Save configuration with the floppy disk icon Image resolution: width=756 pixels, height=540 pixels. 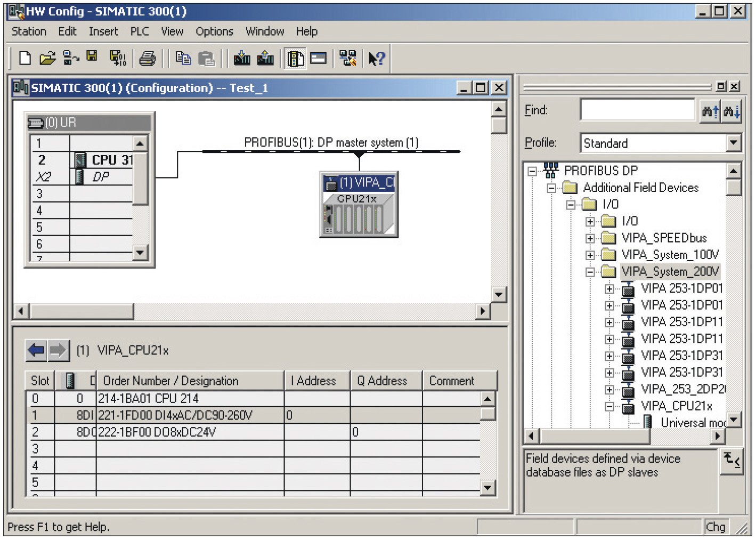pos(92,57)
